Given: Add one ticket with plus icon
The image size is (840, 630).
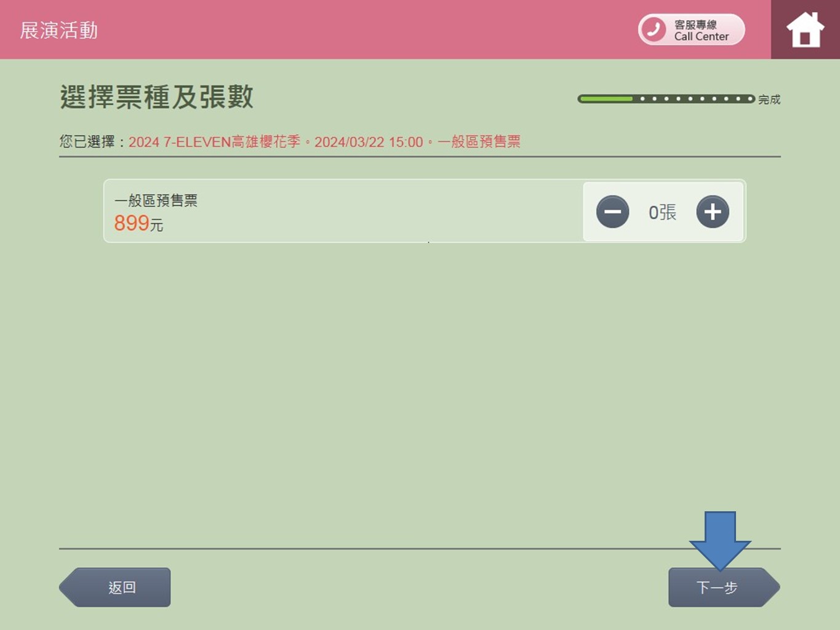Looking at the screenshot, I should 712,212.
